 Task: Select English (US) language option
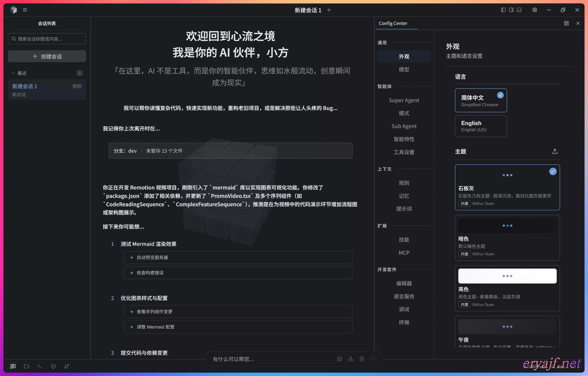(x=480, y=126)
